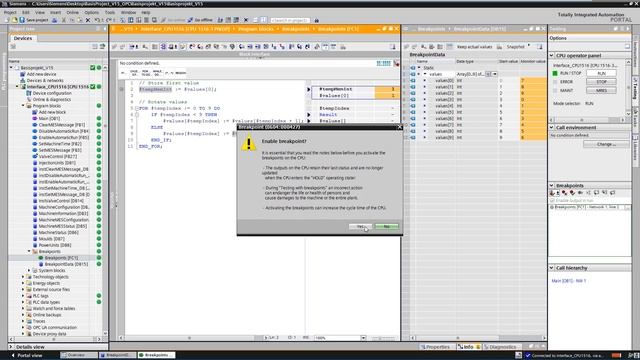The height and width of the screenshot is (360, 640).
Task: Click the Snapshot icon in BreakpointData toolbar
Action: pyautogui.click(x=500, y=47)
